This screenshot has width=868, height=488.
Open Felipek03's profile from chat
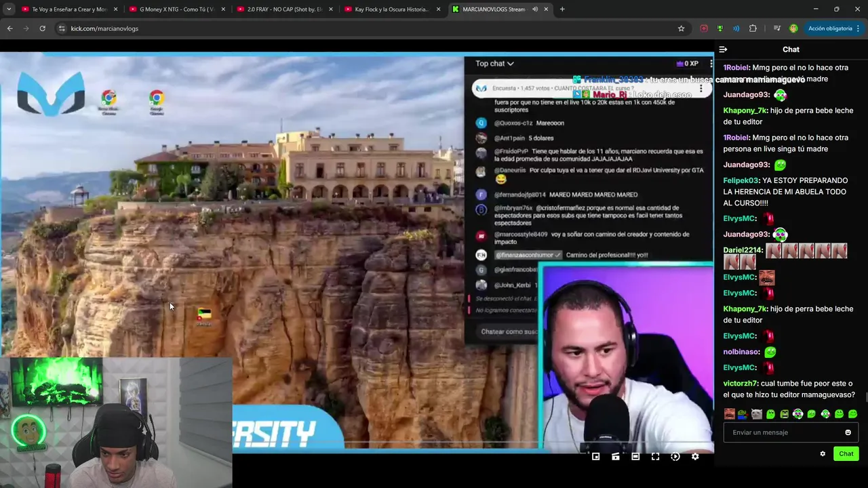[741, 181]
